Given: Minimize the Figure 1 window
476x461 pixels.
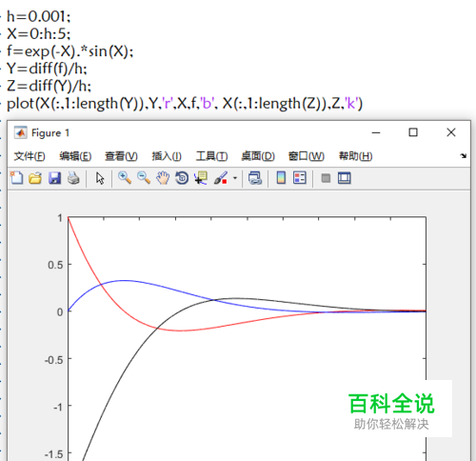Looking at the screenshot, I should click(376, 132).
